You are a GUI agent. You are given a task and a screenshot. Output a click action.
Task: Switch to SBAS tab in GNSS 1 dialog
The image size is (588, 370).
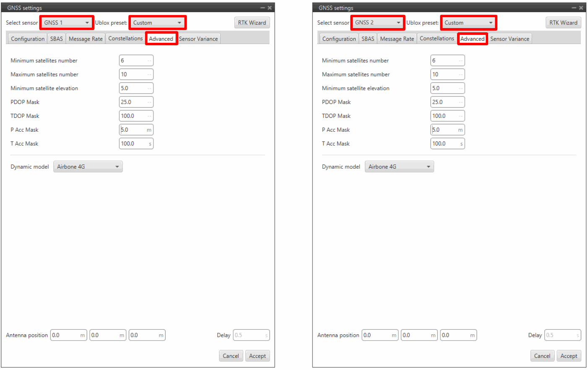click(57, 39)
